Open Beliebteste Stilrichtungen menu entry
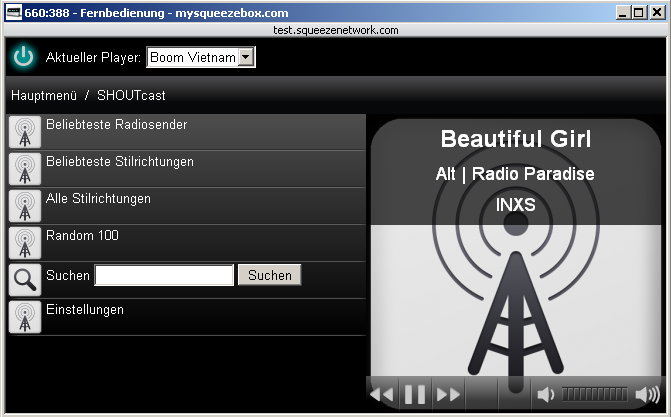The image size is (671, 417). pyautogui.click(x=120, y=162)
